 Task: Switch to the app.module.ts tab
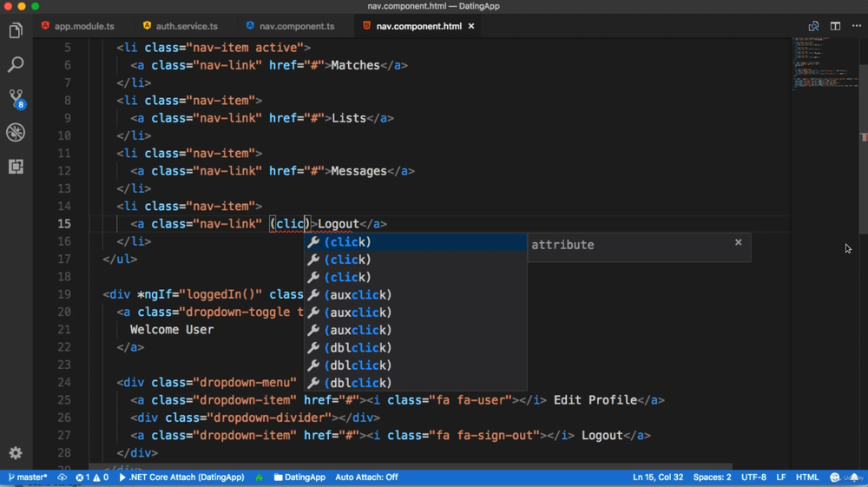click(83, 26)
